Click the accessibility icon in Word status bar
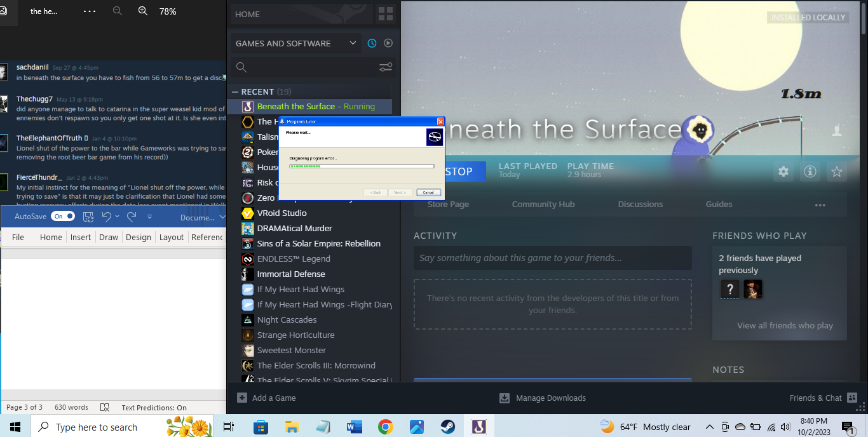 coord(105,407)
